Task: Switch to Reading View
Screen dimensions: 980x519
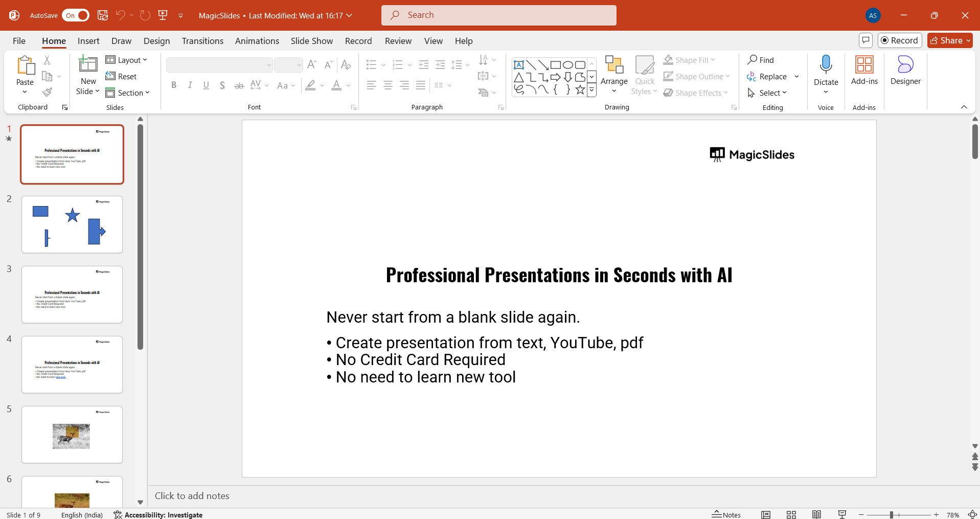Action: pyautogui.click(x=817, y=514)
